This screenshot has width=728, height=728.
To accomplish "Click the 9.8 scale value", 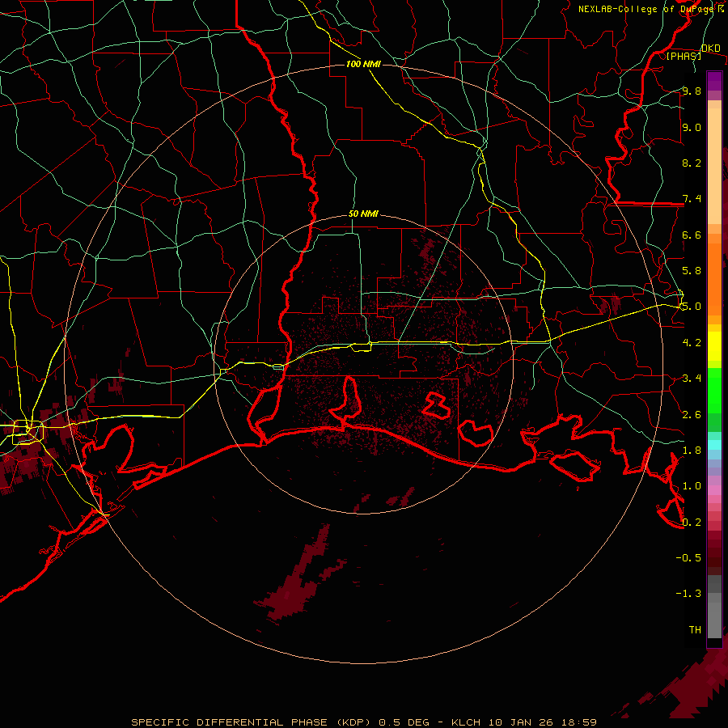I will tap(692, 91).
